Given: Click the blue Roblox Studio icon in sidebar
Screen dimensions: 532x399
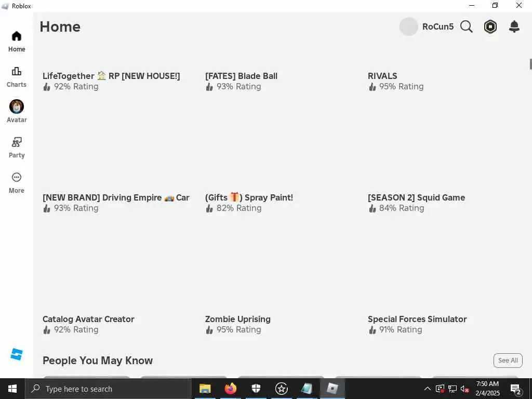Looking at the screenshot, I should 16,354.
